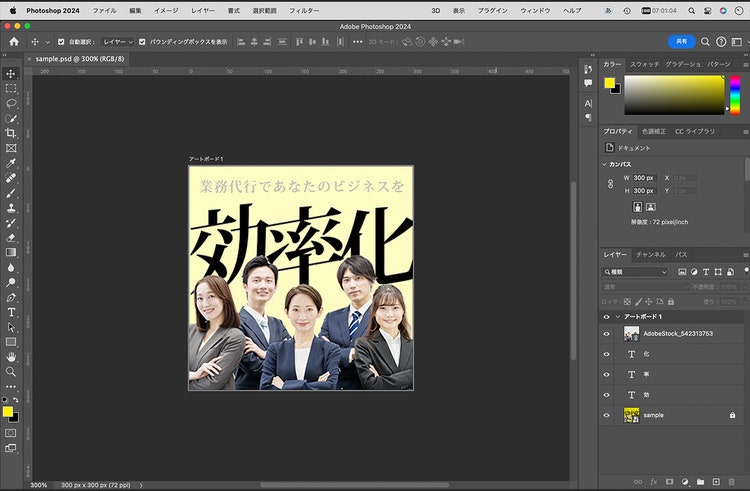Collapse the アートボード 1 layer group

(618, 316)
